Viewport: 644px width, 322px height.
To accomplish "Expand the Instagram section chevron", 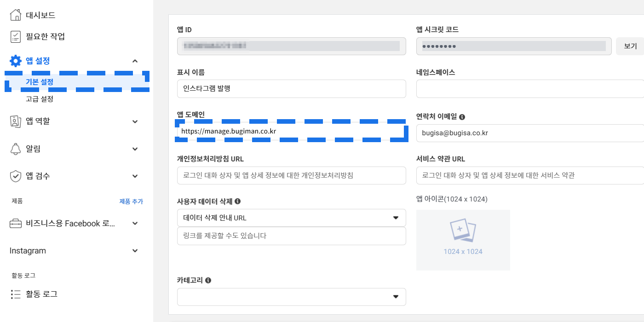I will [135, 251].
